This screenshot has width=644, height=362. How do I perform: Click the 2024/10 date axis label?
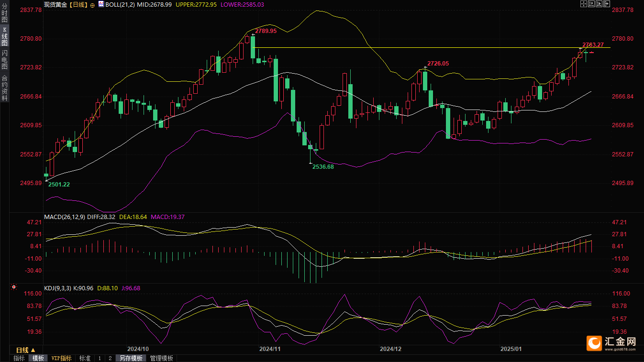pos(138,349)
